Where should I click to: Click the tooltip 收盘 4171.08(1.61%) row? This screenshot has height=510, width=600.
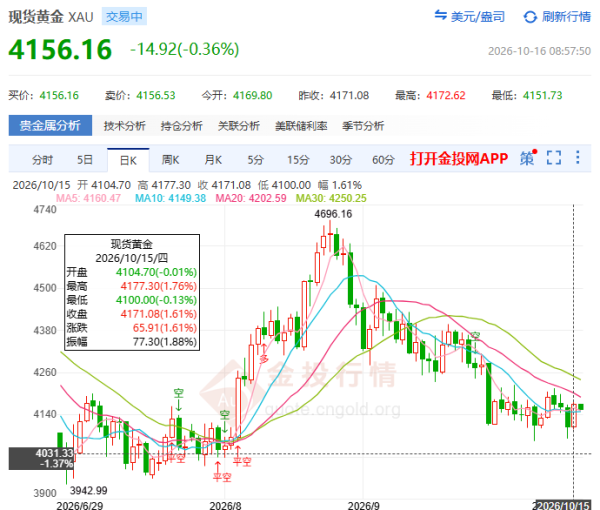pos(132,314)
